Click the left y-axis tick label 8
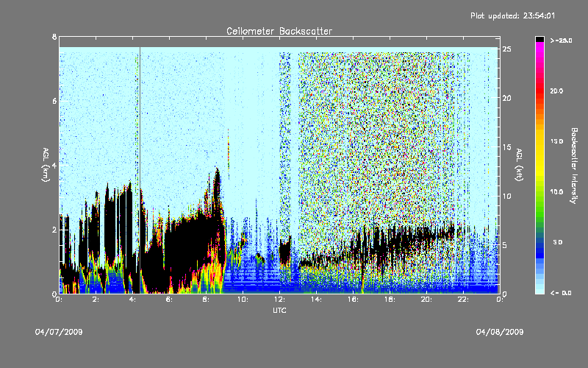 coord(54,37)
